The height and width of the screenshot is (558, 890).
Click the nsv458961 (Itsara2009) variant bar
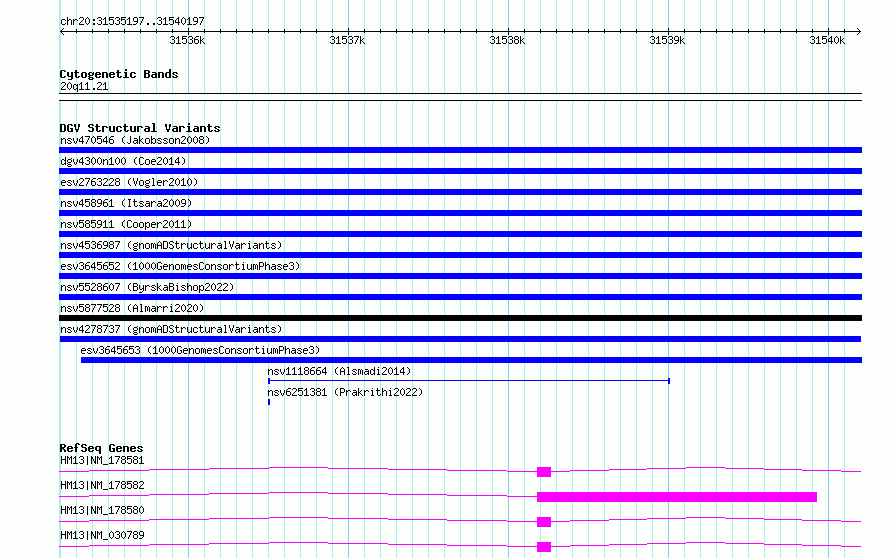(460, 213)
